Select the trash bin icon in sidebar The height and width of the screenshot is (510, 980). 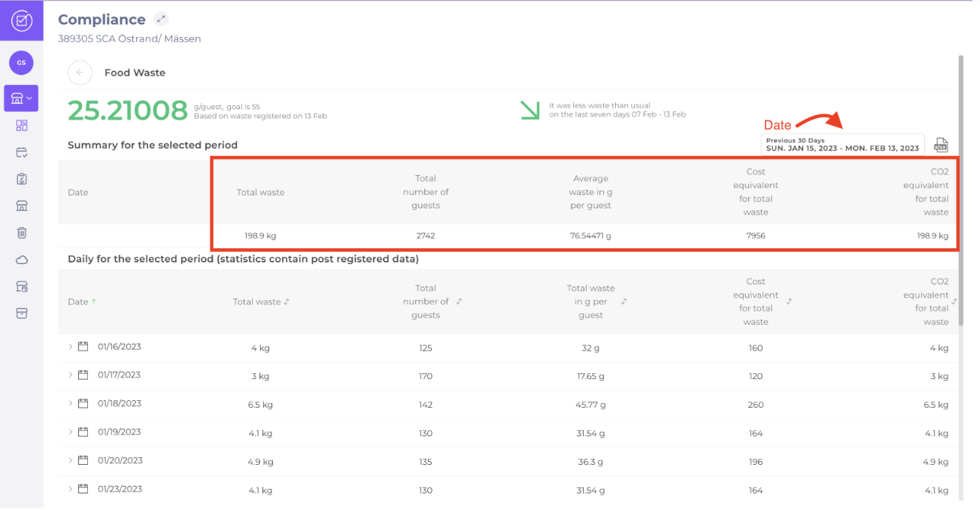click(21, 232)
